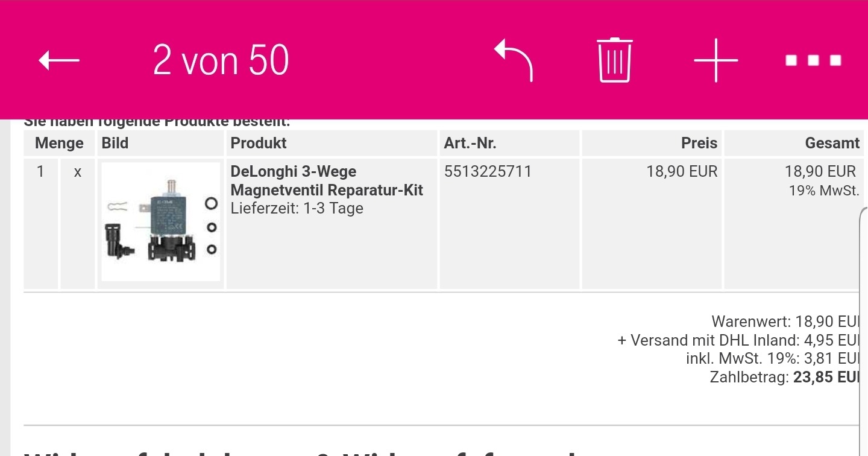
Task: Click the 'Produkt' column header
Action: (x=259, y=144)
